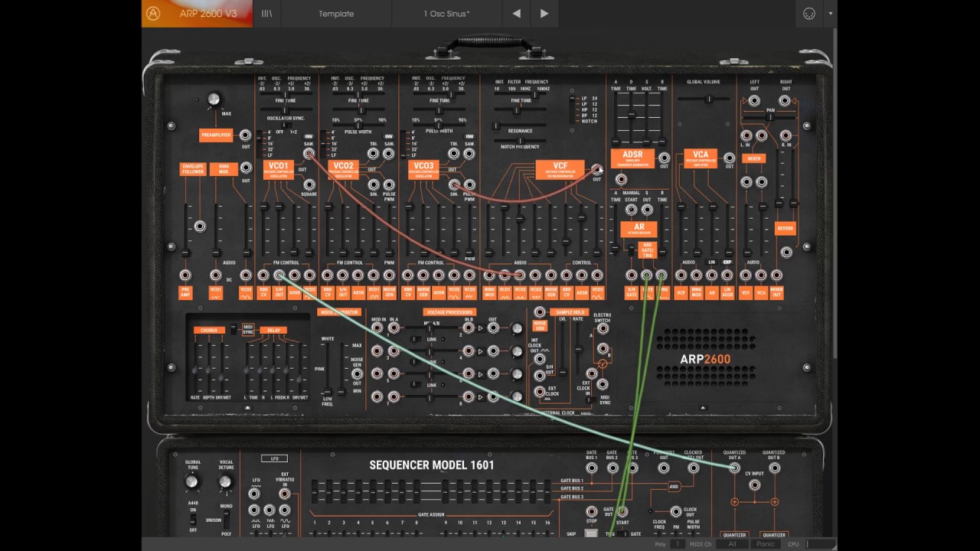The image size is (980, 551).
Task: Click the LEFT OUT jack
Action: click(x=754, y=100)
